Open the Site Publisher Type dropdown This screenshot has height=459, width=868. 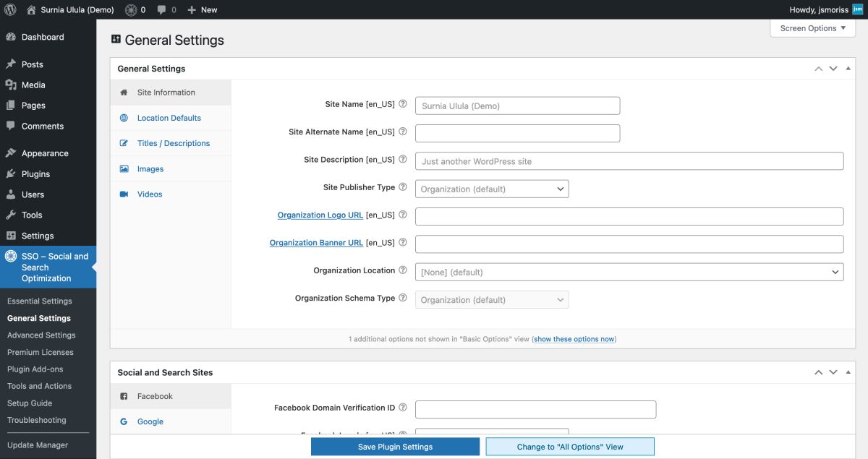coord(492,189)
